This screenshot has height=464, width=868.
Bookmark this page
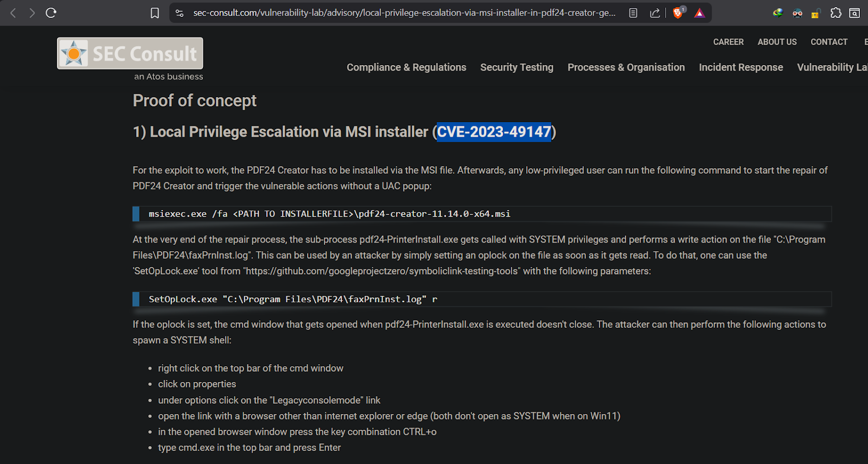(155, 13)
